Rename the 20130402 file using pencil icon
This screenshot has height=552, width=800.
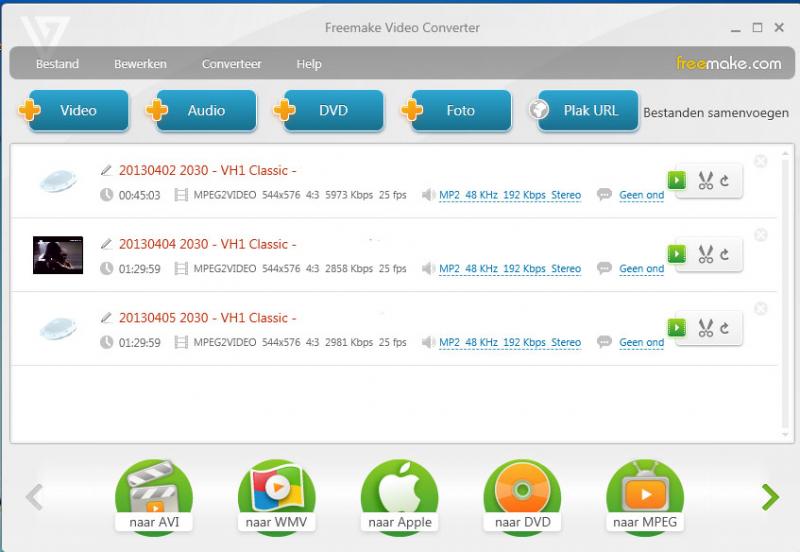coord(106,170)
